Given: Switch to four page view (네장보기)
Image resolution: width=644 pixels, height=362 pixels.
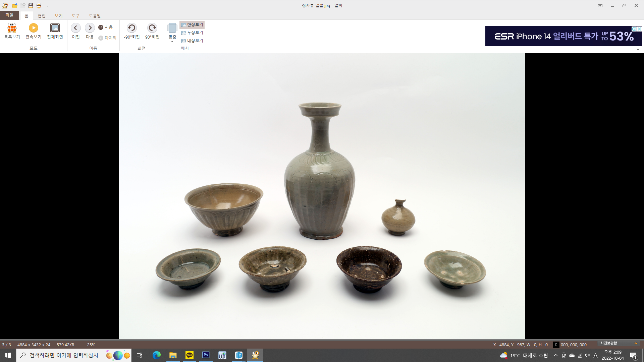Looking at the screenshot, I should (192, 41).
